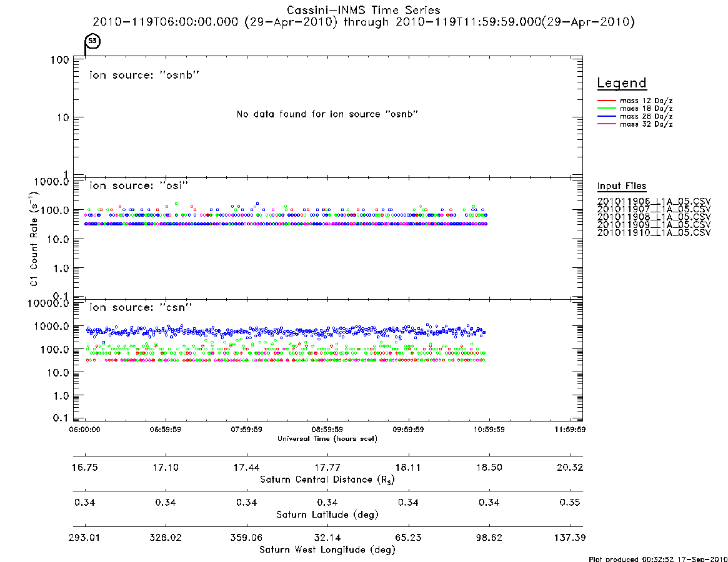Click the 07:59:59 time axis tick label

247,430
